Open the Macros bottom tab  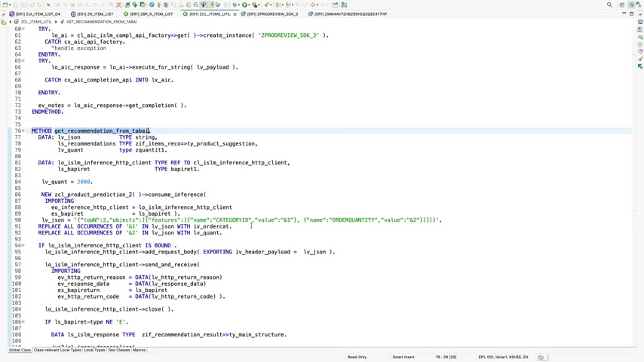(140, 350)
